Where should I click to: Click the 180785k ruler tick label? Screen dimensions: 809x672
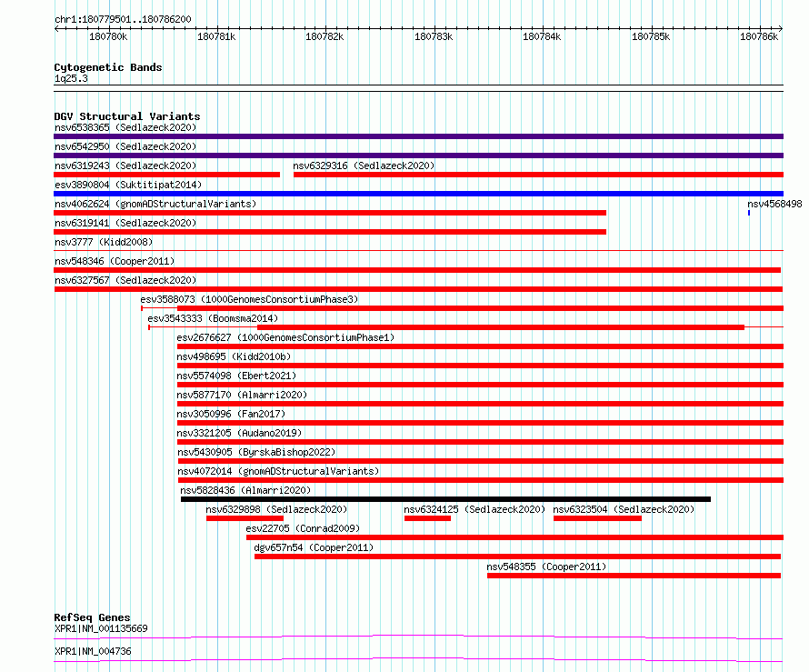pos(651,36)
